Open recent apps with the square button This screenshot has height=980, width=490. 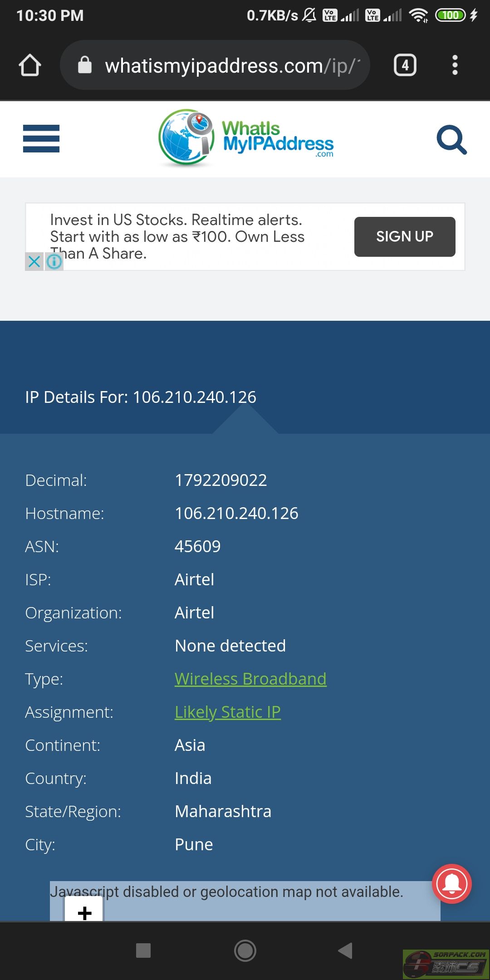point(143,950)
